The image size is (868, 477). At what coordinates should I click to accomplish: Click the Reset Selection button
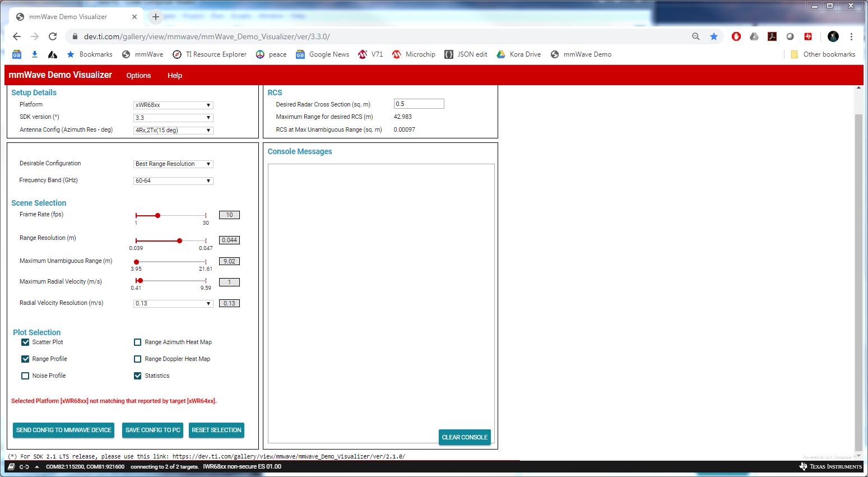coord(216,430)
